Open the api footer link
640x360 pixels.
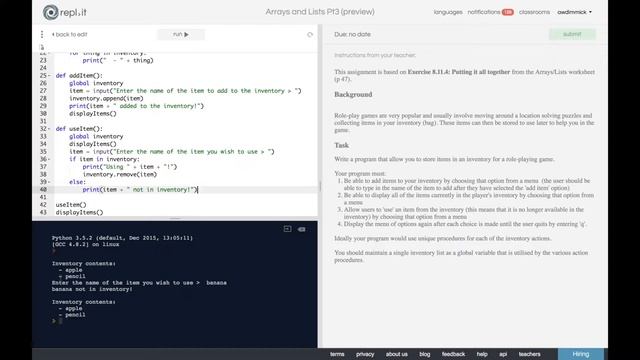(x=503, y=354)
